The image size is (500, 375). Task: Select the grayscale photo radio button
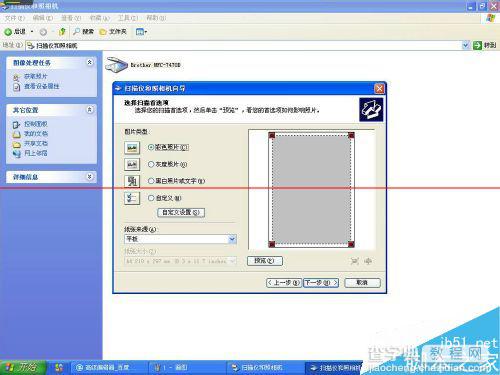[x=151, y=164]
